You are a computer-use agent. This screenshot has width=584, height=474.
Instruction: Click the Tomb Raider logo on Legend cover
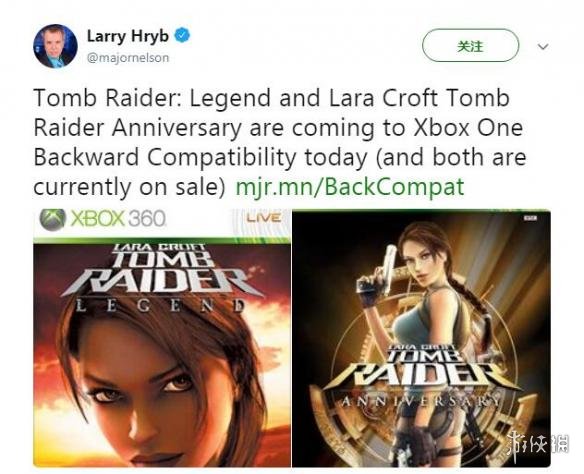pyautogui.click(x=163, y=272)
